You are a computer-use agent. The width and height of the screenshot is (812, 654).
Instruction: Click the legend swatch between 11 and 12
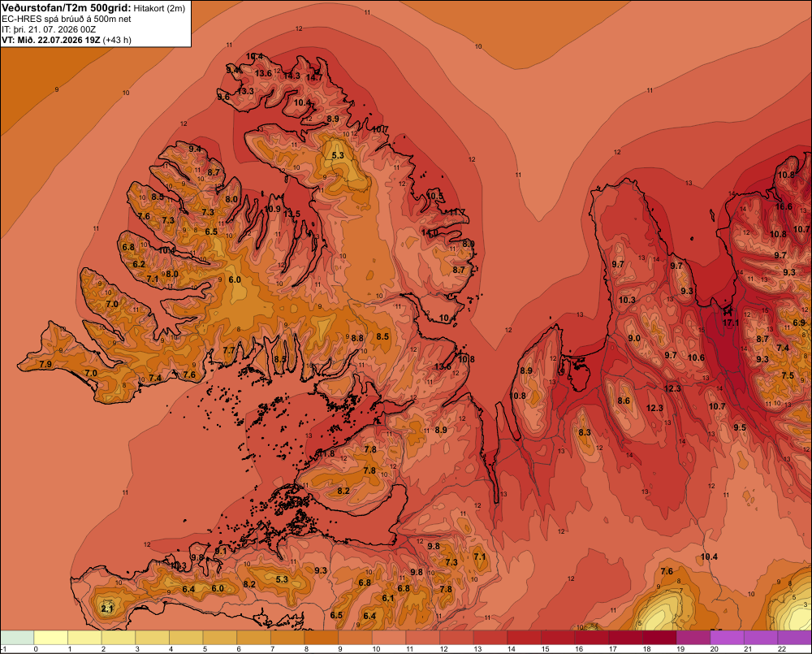(x=423, y=638)
